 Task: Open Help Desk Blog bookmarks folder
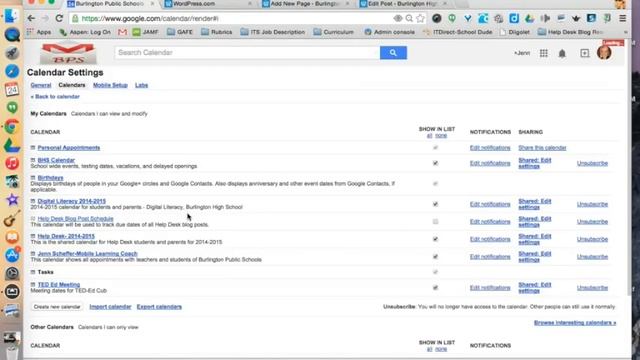coord(571,32)
